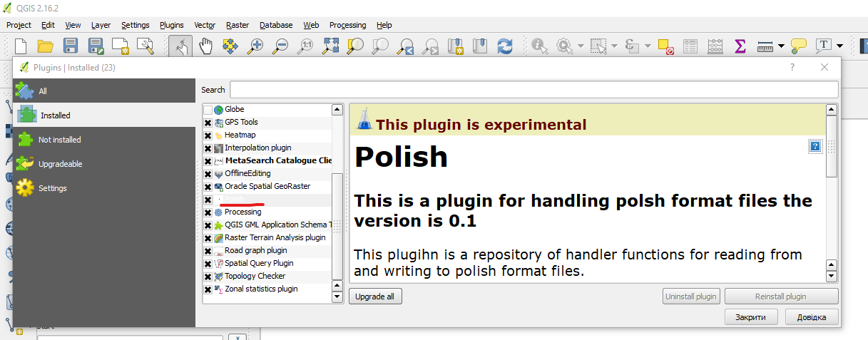Disable the Topology Checker plugin checkbox
The image size is (868, 340).
pos(208,277)
